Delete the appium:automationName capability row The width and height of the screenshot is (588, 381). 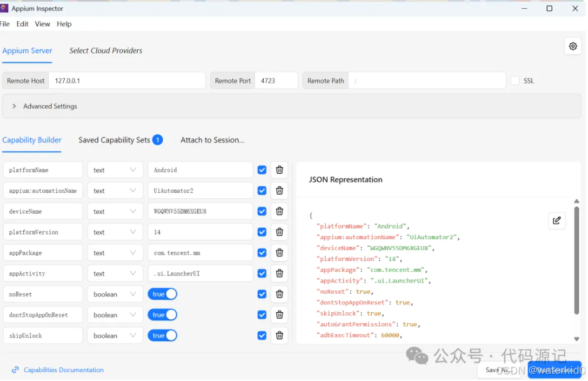coord(280,191)
